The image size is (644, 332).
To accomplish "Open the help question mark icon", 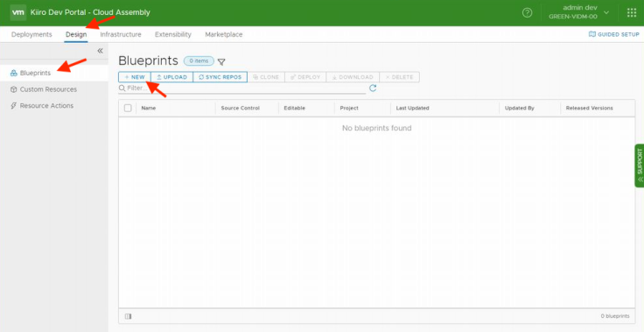I will click(527, 13).
